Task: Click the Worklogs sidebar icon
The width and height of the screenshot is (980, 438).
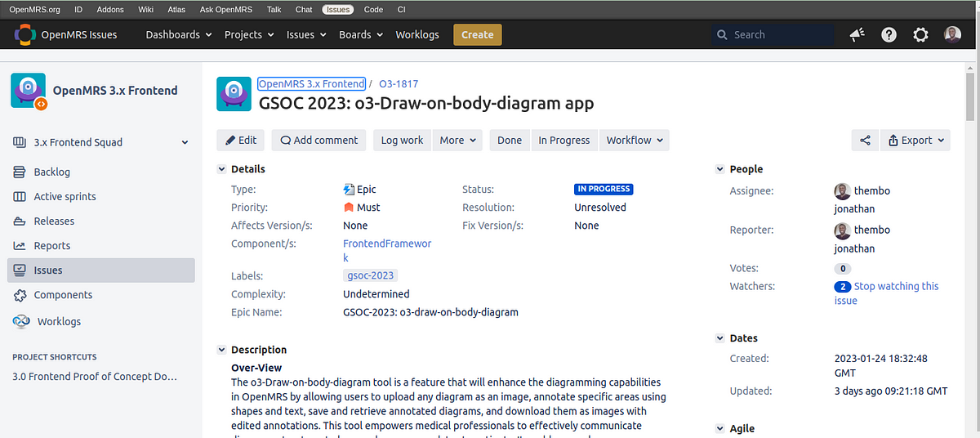Action: pyautogui.click(x=21, y=321)
